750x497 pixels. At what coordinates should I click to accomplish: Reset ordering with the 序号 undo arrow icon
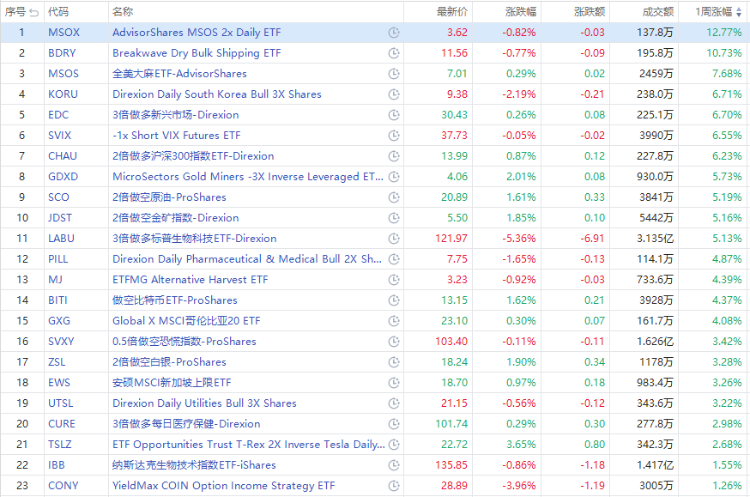click(34, 12)
